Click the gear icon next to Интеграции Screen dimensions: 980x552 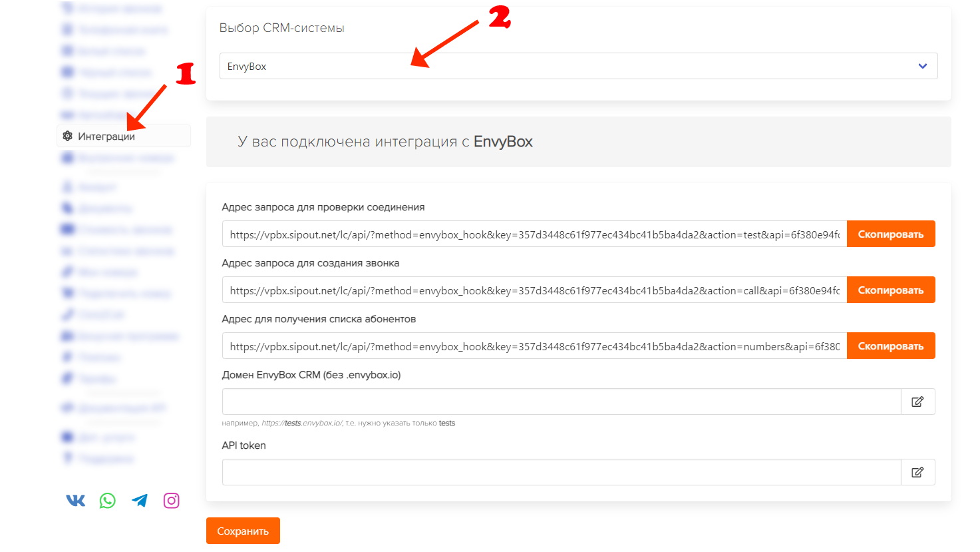(x=67, y=137)
